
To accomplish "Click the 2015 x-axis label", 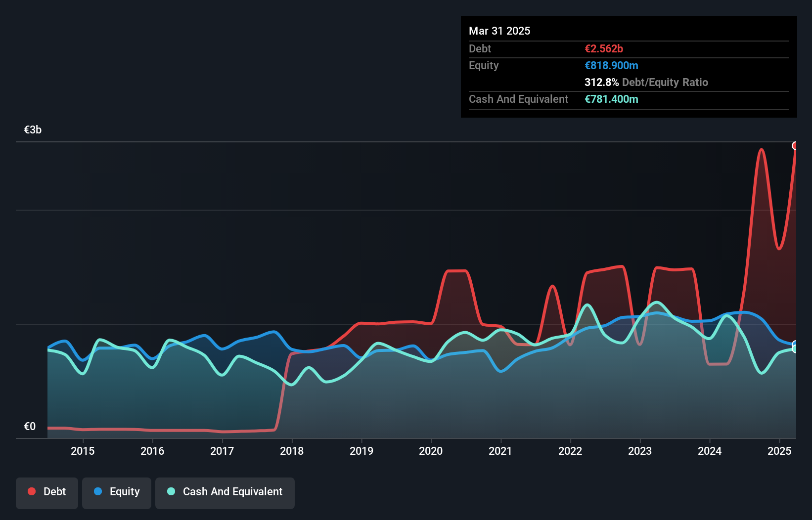I will [83, 451].
